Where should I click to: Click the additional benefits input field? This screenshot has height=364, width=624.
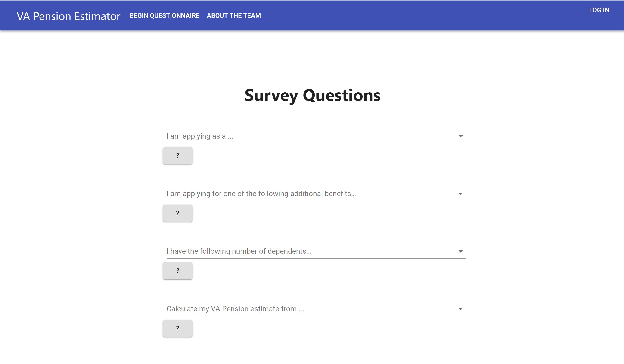coord(272,194)
